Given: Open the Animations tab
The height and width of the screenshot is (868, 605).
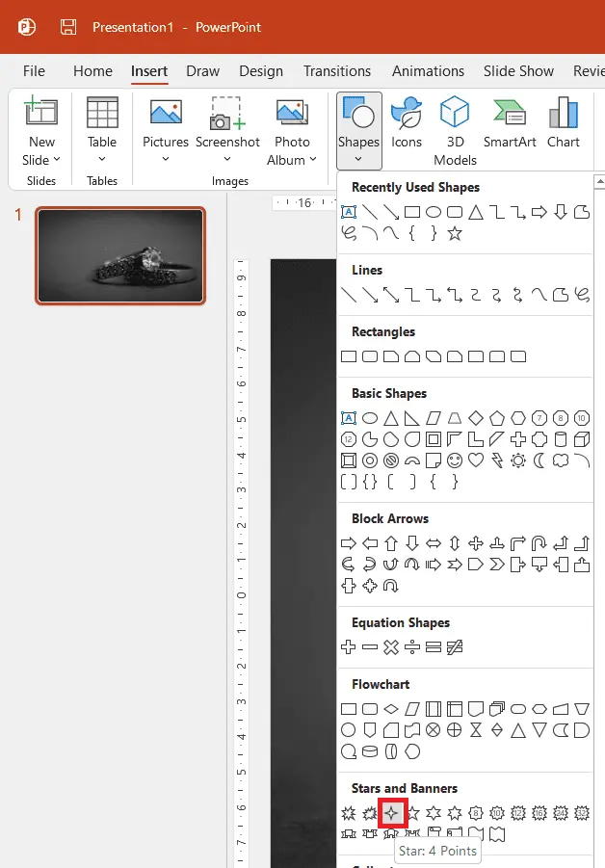Looking at the screenshot, I should tap(429, 71).
